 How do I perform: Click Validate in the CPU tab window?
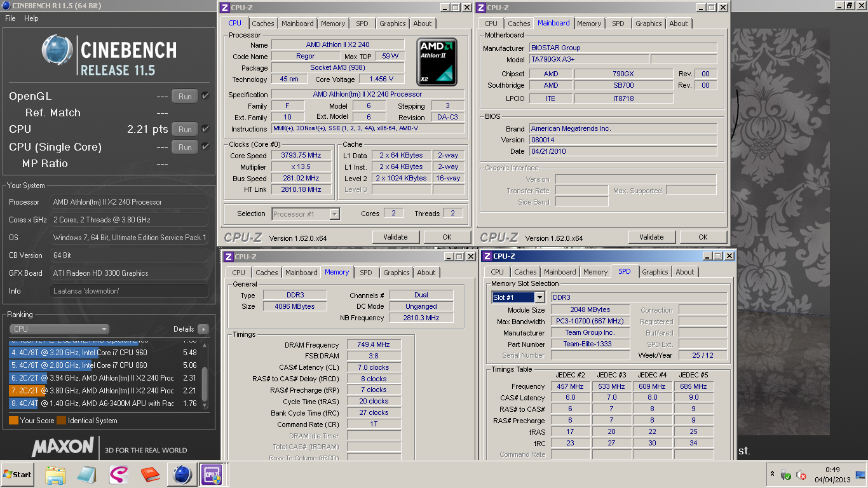(395, 237)
